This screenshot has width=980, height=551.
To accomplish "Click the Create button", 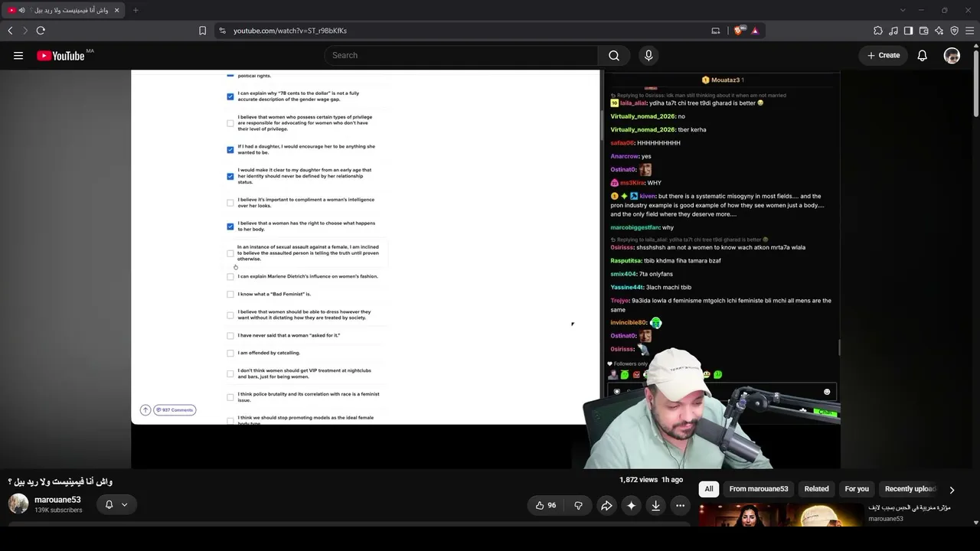I will [884, 55].
